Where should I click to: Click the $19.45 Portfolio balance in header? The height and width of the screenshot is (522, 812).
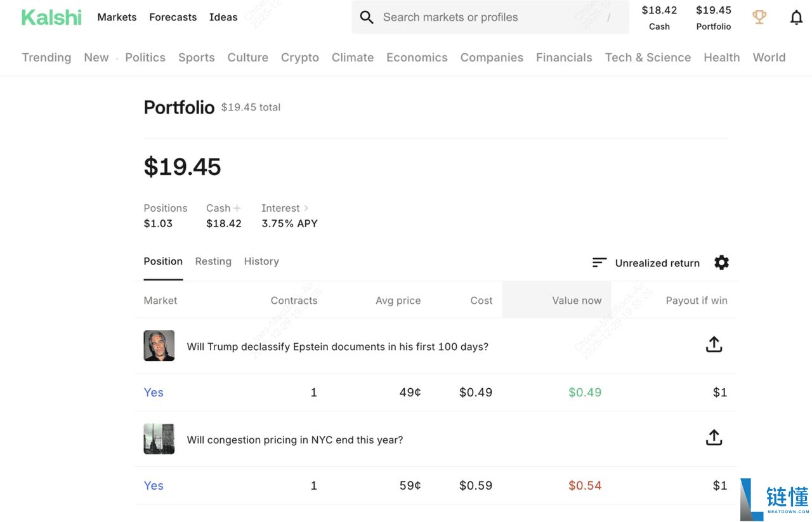coord(714,18)
